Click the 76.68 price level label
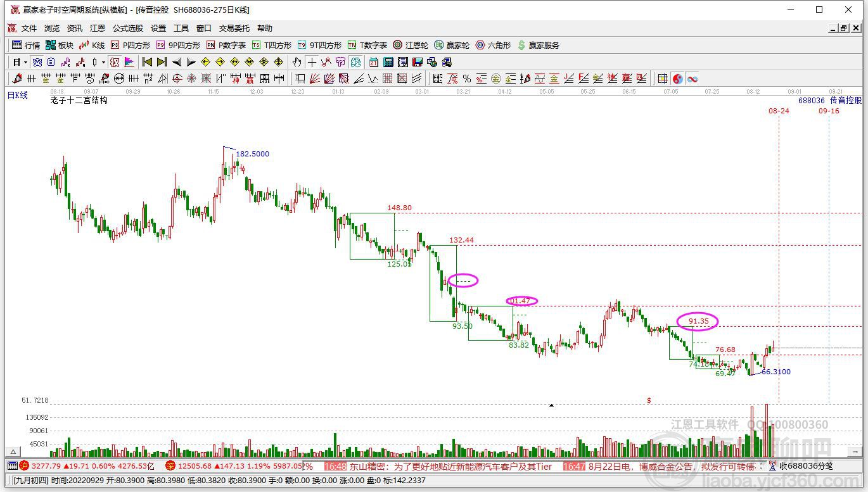Image resolution: width=868 pixels, height=492 pixels. point(725,350)
